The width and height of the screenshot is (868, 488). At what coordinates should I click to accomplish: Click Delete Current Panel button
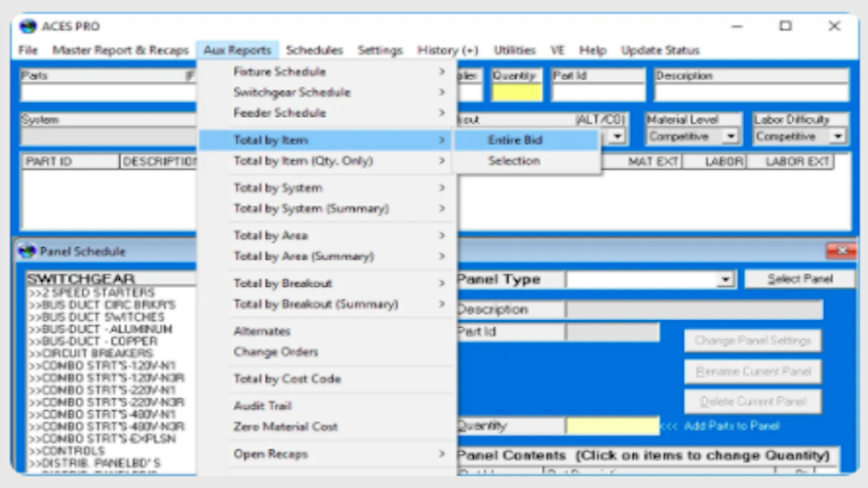[x=753, y=401]
